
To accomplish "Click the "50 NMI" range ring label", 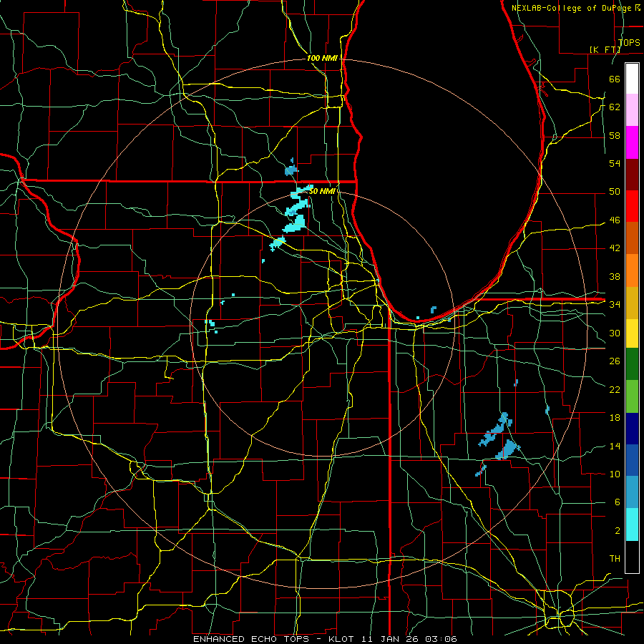I will click(x=322, y=191).
